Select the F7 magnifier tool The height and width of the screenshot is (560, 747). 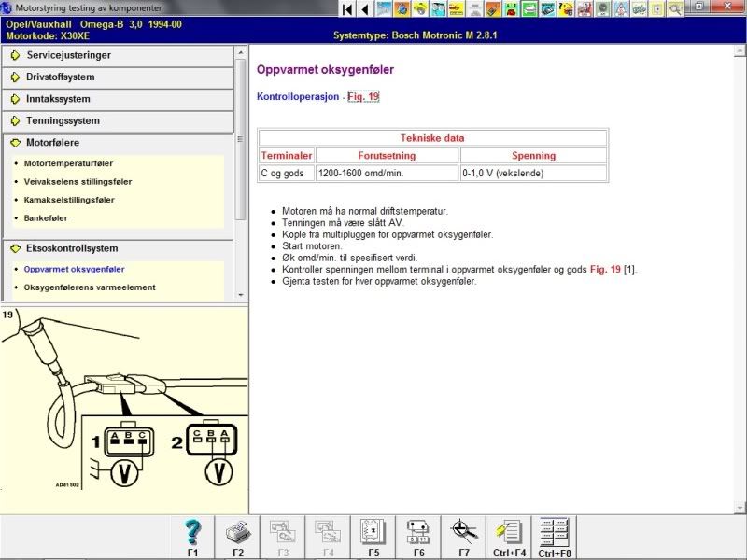463,533
